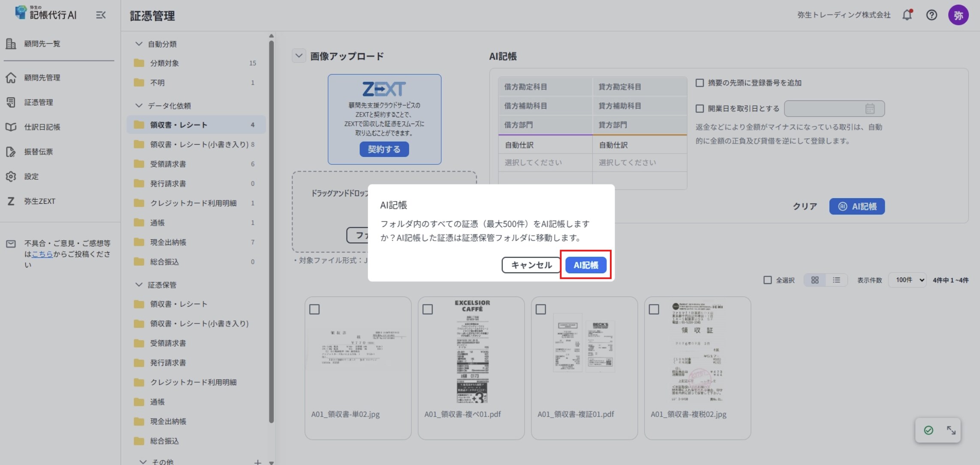The width and height of the screenshot is (980, 465).
Task: Open the purple user avatar menu
Action: pyautogui.click(x=958, y=15)
